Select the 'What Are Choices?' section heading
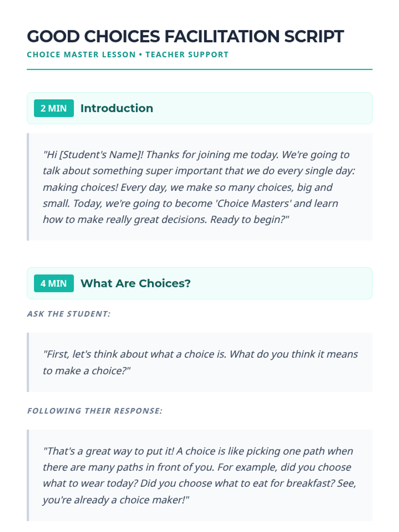The height and width of the screenshot is (532, 399). tap(135, 283)
